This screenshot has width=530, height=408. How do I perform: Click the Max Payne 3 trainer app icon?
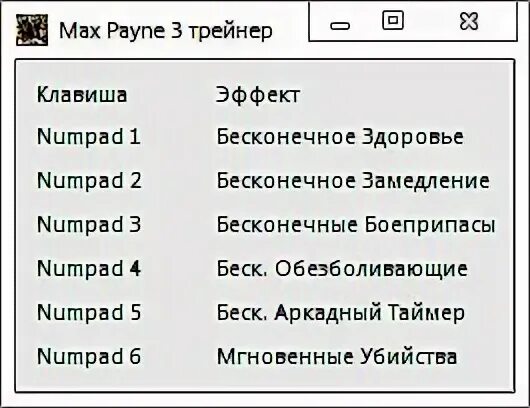point(32,30)
